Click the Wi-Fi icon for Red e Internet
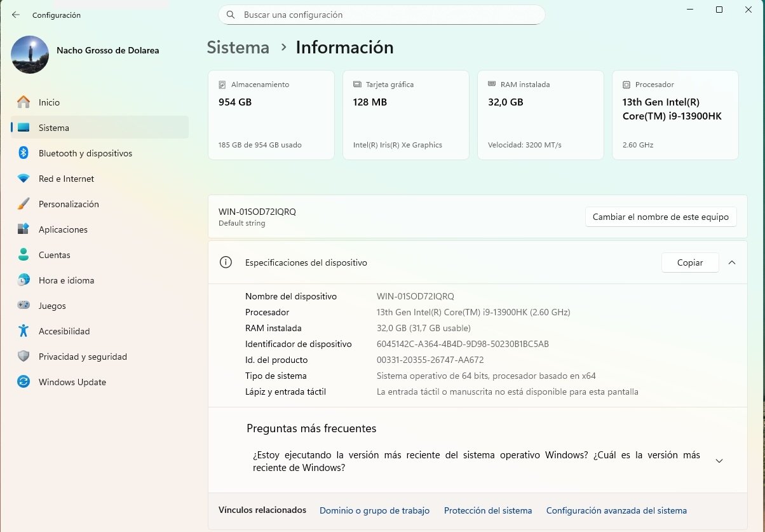 [24, 179]
